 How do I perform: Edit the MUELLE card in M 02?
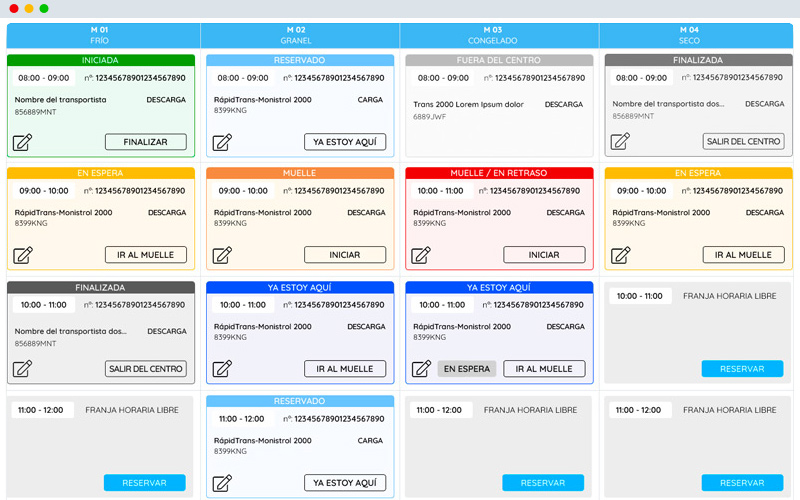click(x=222, y=255)
